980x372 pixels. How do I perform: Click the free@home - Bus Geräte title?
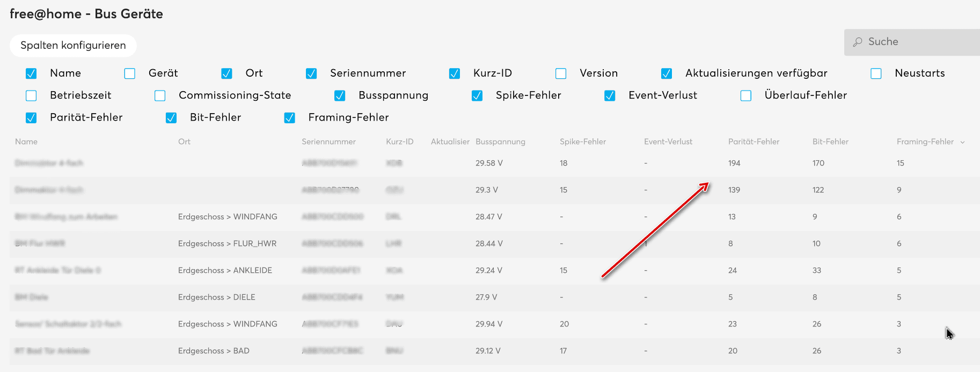point(86,14)
